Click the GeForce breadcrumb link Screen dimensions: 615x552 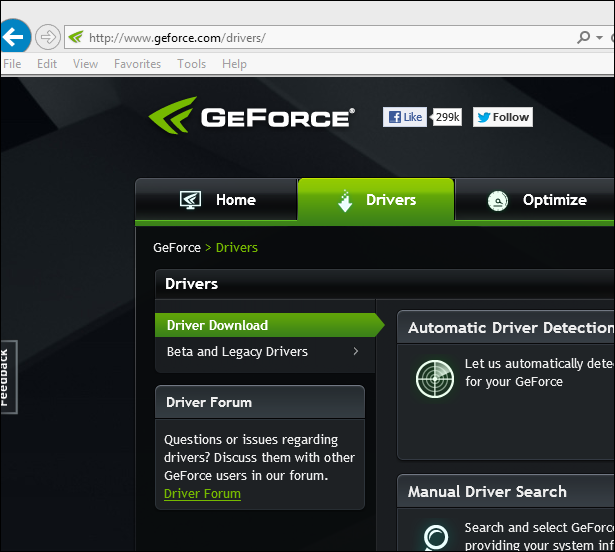177,248
